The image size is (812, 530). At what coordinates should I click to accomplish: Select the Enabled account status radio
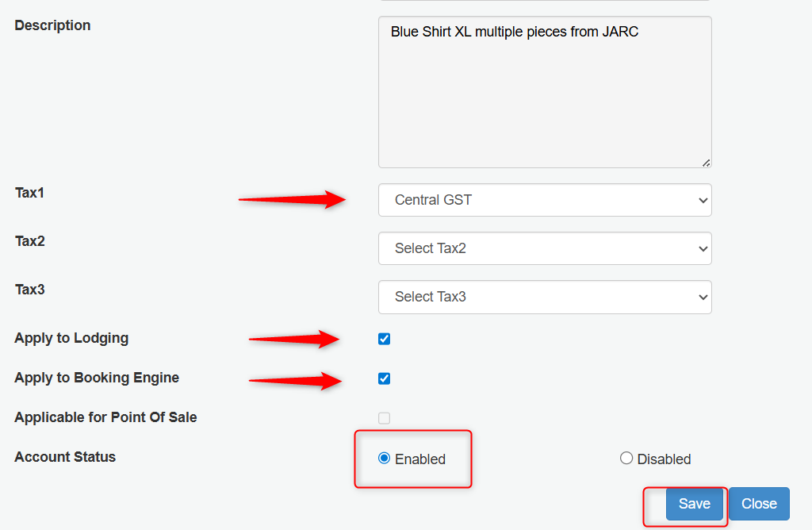tap(385, 458)
